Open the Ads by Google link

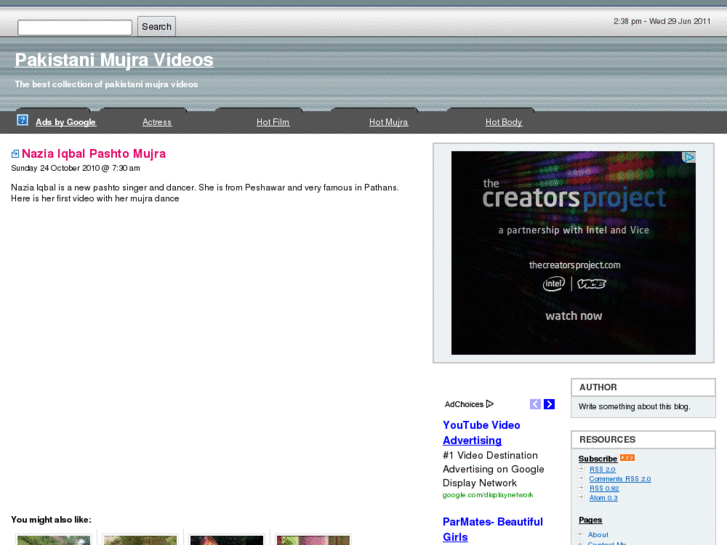tap(65, 122)
